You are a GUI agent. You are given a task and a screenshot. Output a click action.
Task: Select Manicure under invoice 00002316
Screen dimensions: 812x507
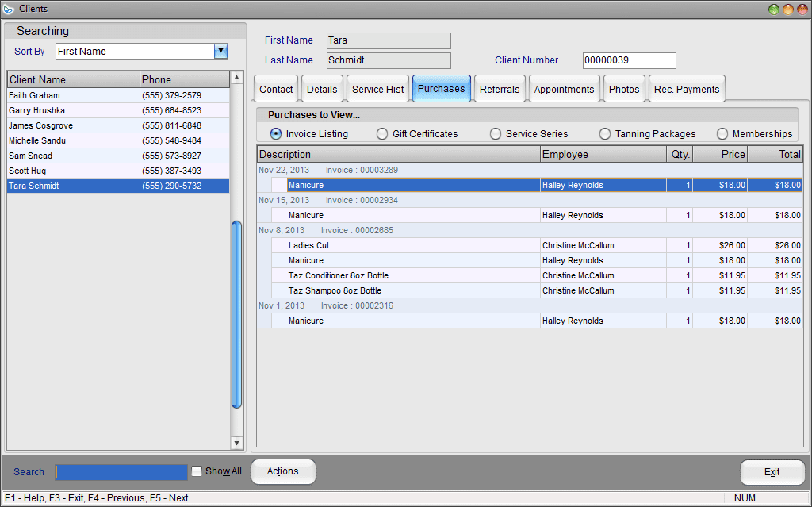[x=537, y=321]
